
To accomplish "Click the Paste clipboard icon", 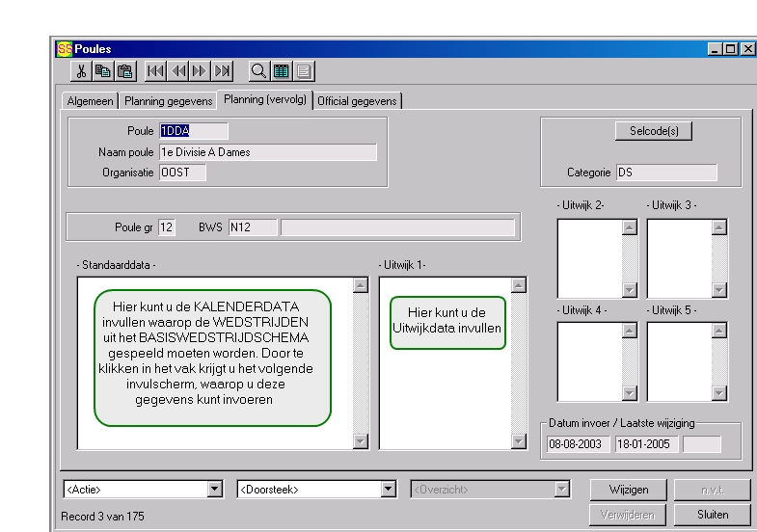I will pos(123,70).
